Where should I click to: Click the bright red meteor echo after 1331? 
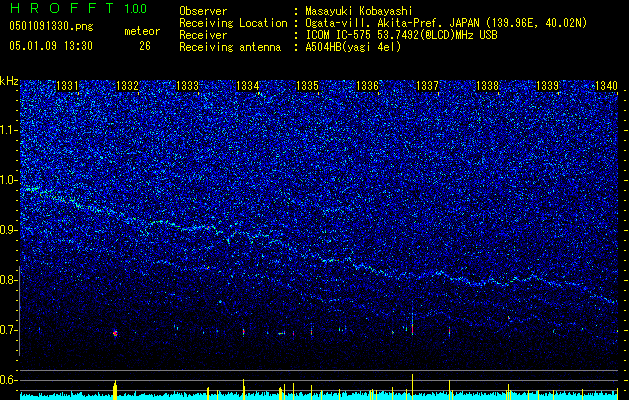tap(115, 333)
